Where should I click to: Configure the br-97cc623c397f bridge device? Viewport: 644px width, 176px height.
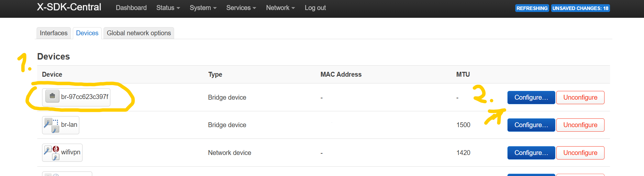tap(531, 97)
